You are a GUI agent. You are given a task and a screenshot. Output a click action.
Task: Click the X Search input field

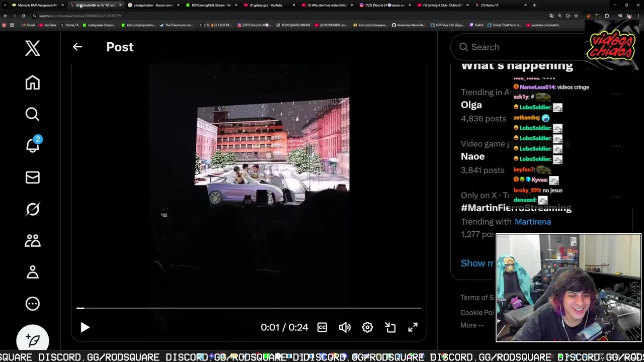coord(518,47)
